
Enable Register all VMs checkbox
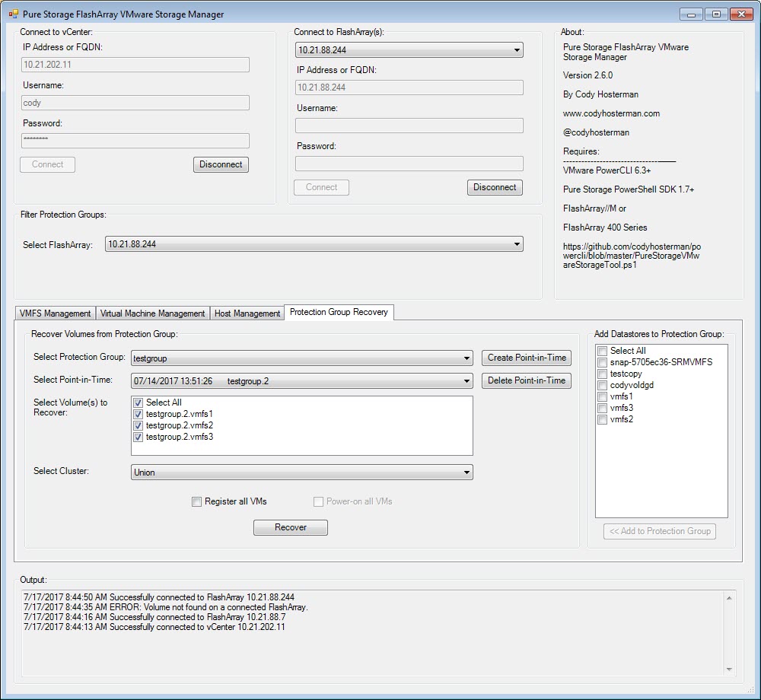point(196,501)
